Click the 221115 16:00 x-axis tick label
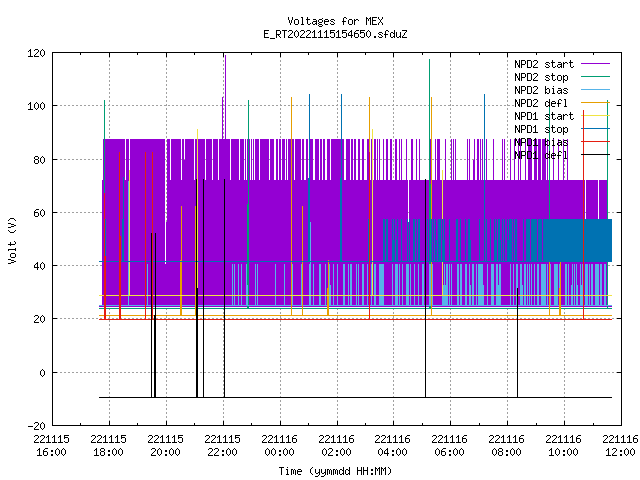The width and height of the screenshot is (640, 480). 51,446
